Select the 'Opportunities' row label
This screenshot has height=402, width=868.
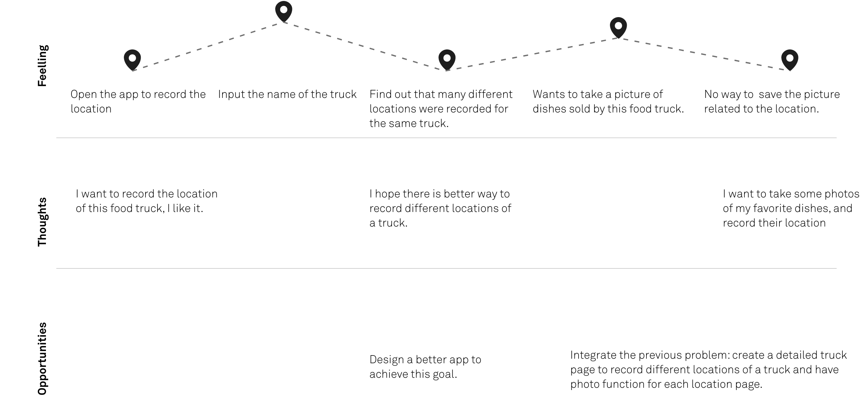42,359
